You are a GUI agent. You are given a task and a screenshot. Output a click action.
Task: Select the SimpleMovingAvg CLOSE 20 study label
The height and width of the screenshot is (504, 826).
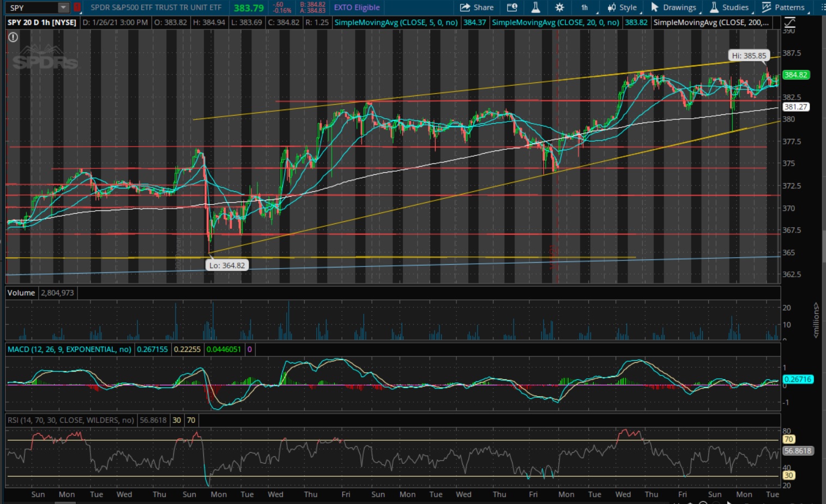556,22
